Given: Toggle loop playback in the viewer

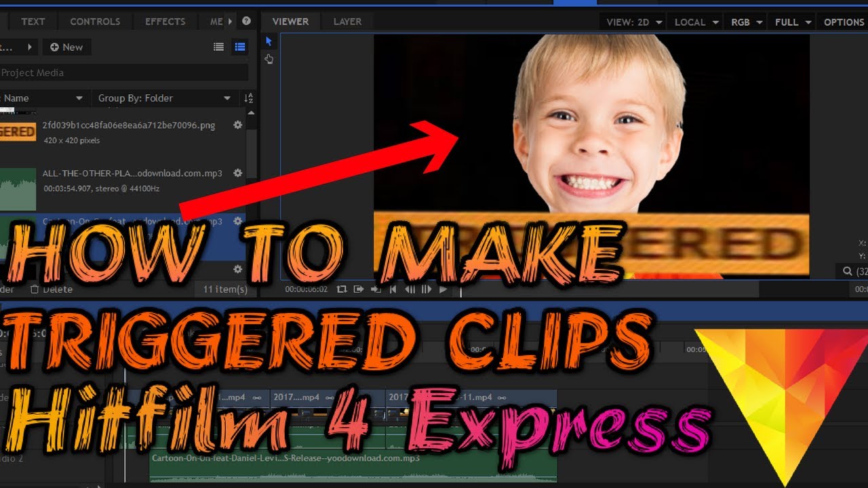Looking at the screenshot, I should click(342, 289).
